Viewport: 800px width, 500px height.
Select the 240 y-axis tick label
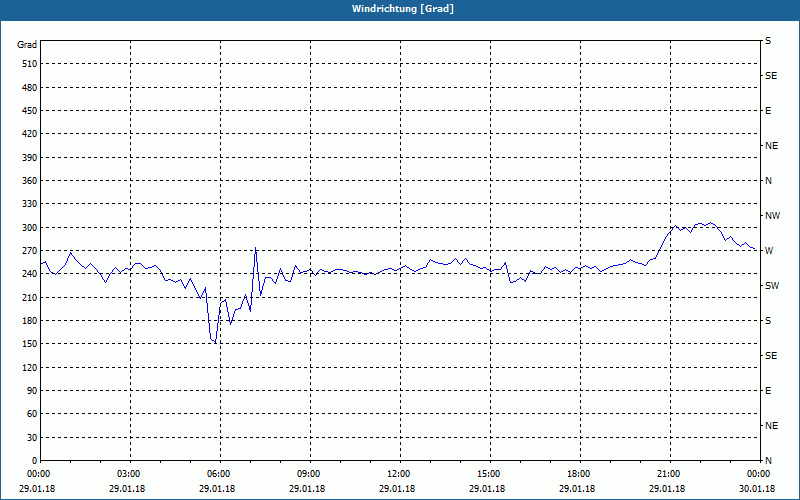[30, 274]
